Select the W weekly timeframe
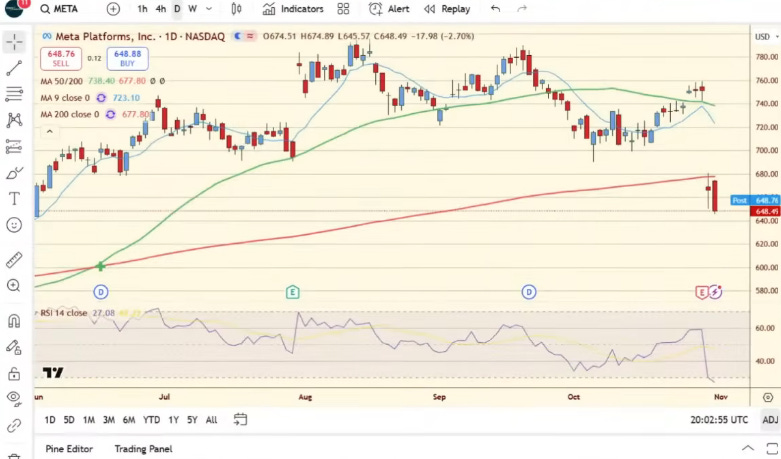The width and height of the screenshot is (781, 459). click(x=193, y=9)
